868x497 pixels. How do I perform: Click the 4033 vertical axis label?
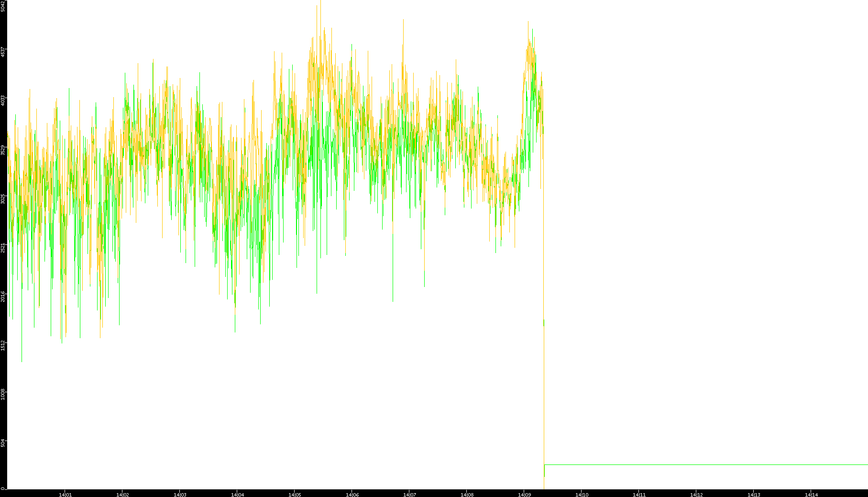point(3,100)
